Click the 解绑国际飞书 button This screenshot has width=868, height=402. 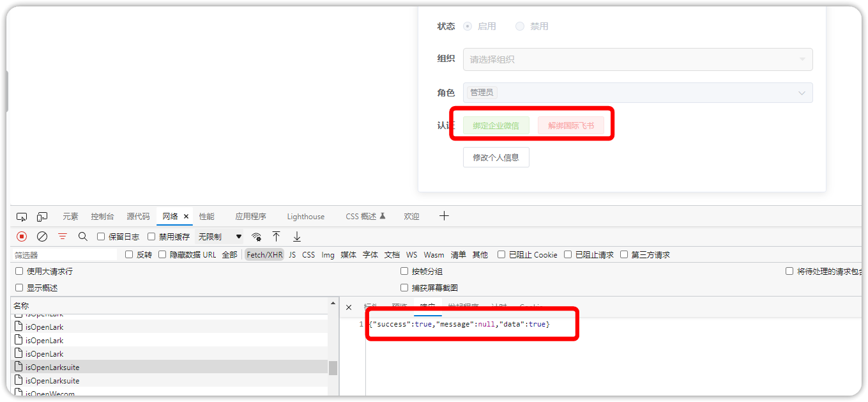(571, 125)
